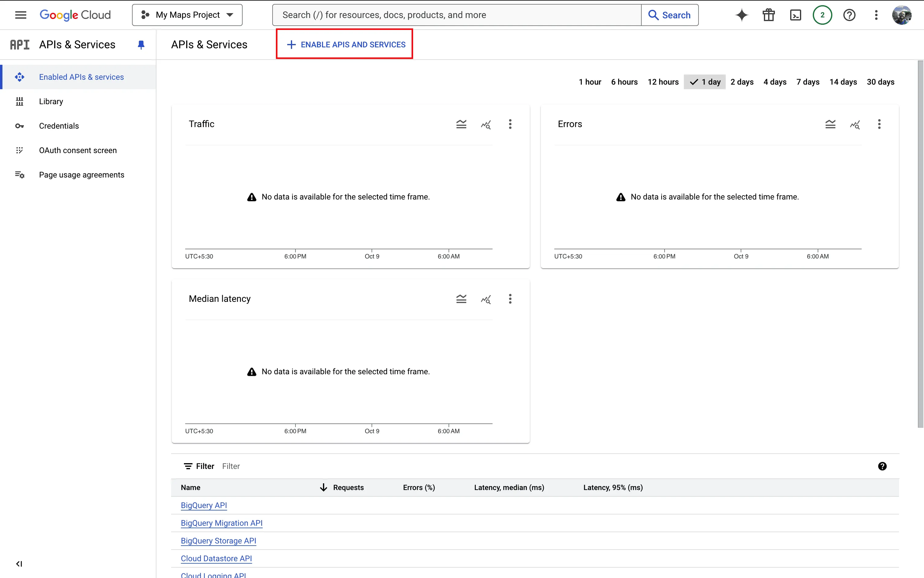Explore the Median latency chart data
The image size is (924, 578).
coord(486,299)
